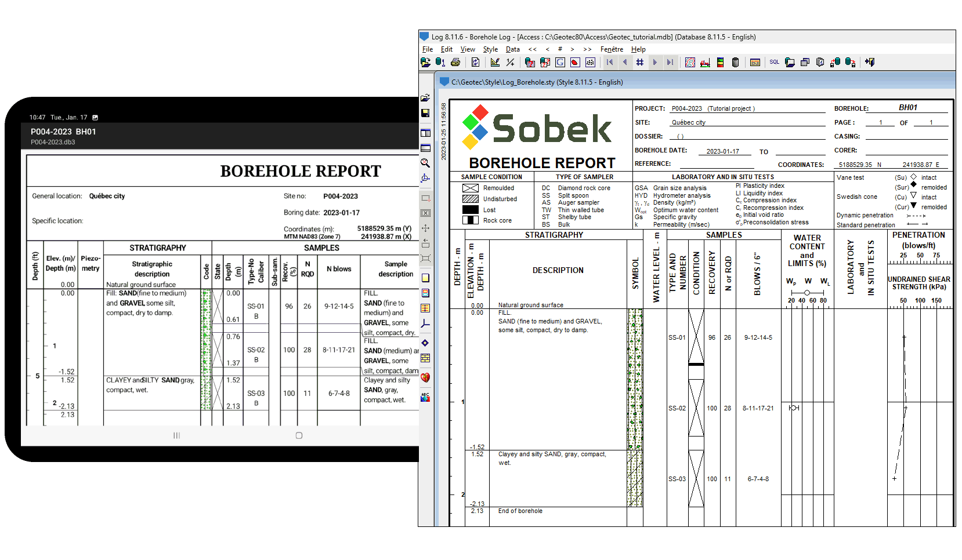Click the exit door icon in toolbar
962x560 pixels.
[870, 62]
